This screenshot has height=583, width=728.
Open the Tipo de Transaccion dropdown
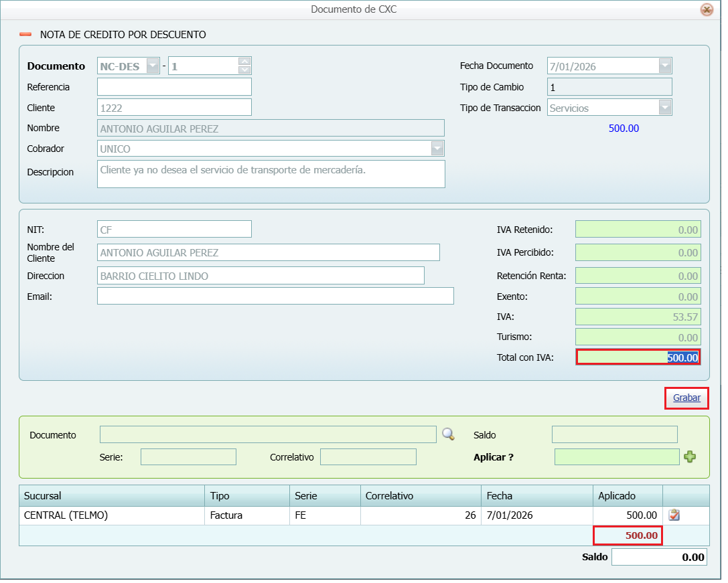tap(664, 108)
